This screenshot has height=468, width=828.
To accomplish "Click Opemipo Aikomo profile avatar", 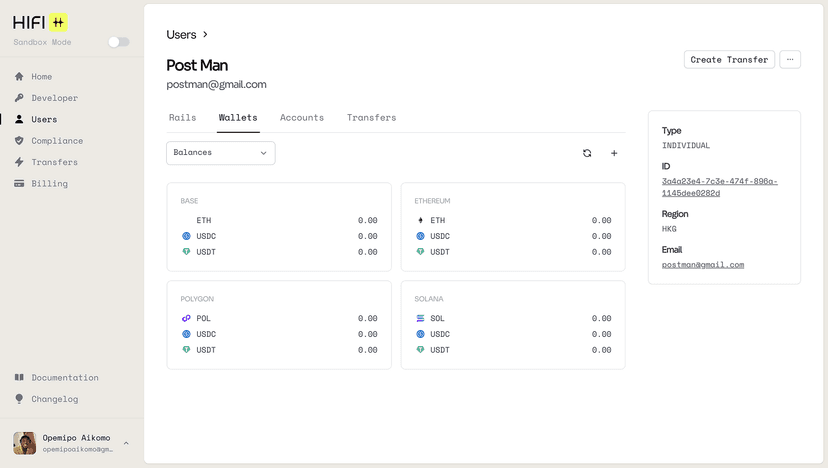I will point(25,443).
